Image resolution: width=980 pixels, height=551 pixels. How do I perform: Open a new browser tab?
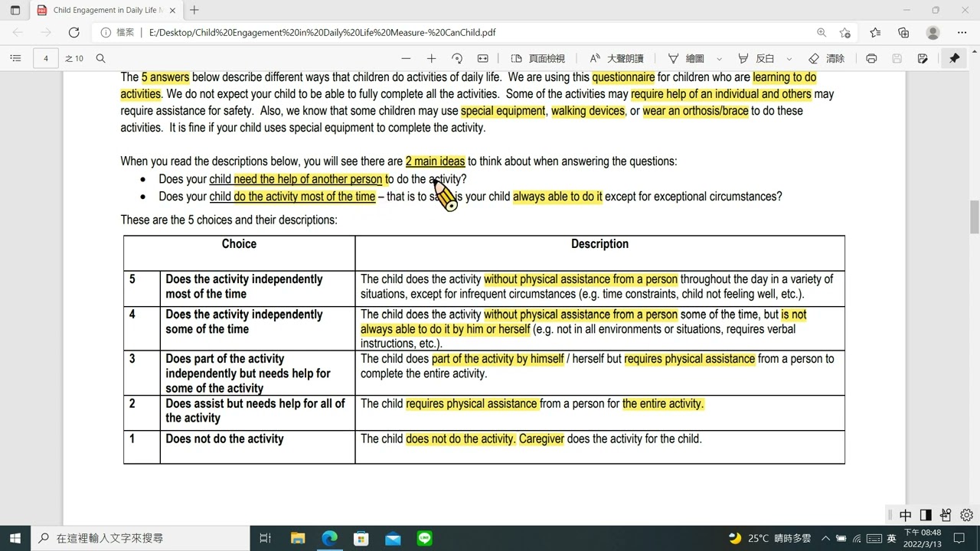[x=194, y=11]
